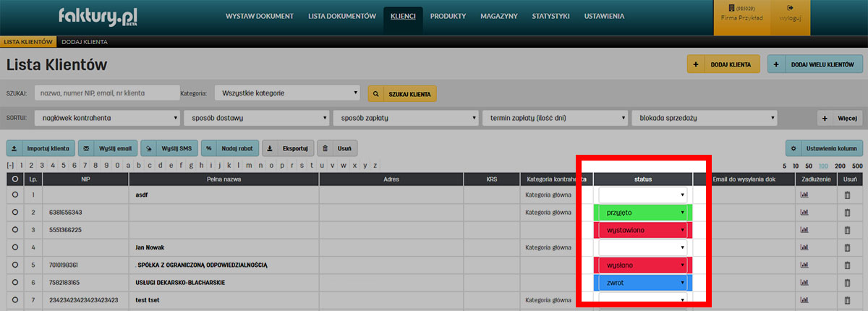868x311 pixels.
Task: Switch to the Dodaj klienta tab
Action: tap(84, 42)
